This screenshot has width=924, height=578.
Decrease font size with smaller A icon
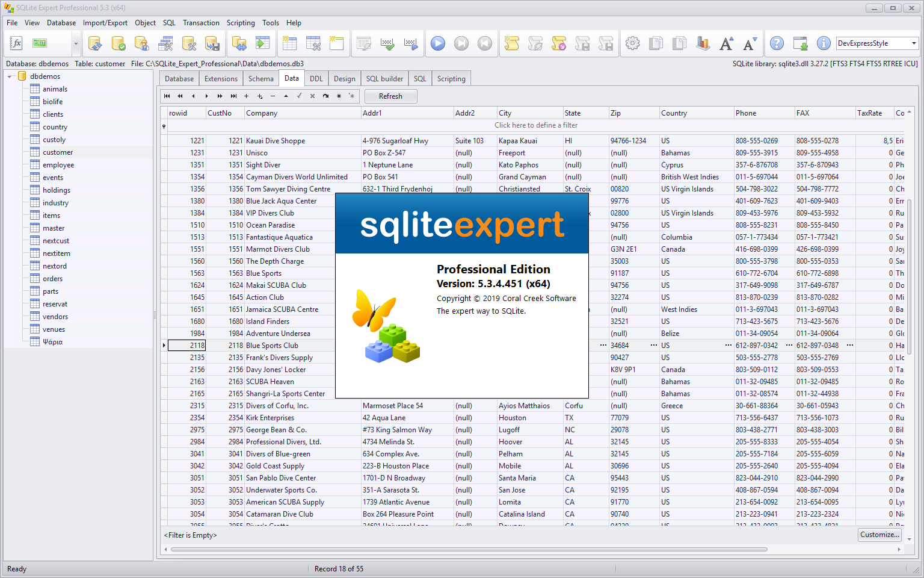click(750, 43)
